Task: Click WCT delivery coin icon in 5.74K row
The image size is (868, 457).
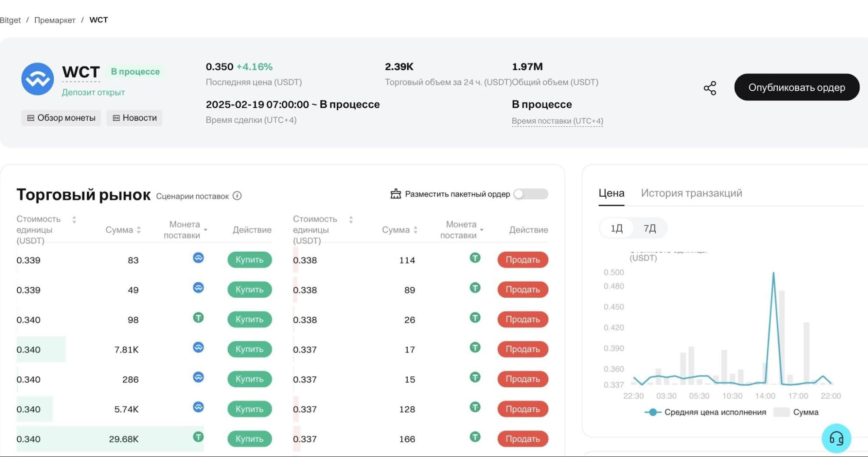Action: pyautogui.click(x=198, y=407)
